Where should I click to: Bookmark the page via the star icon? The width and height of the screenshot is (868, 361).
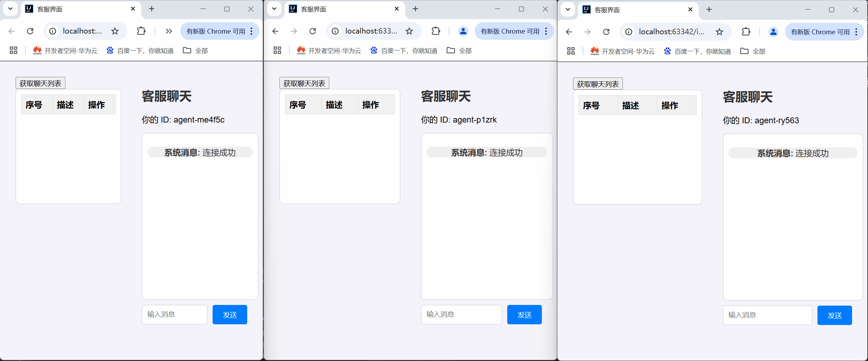[115, 31]
